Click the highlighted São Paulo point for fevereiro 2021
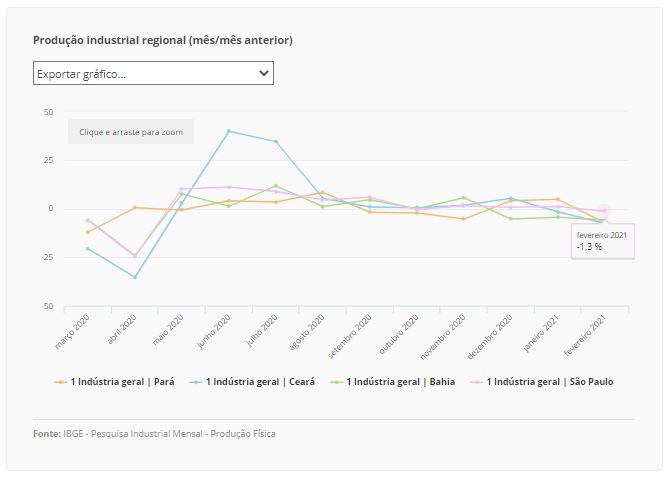 coord(604,211)
